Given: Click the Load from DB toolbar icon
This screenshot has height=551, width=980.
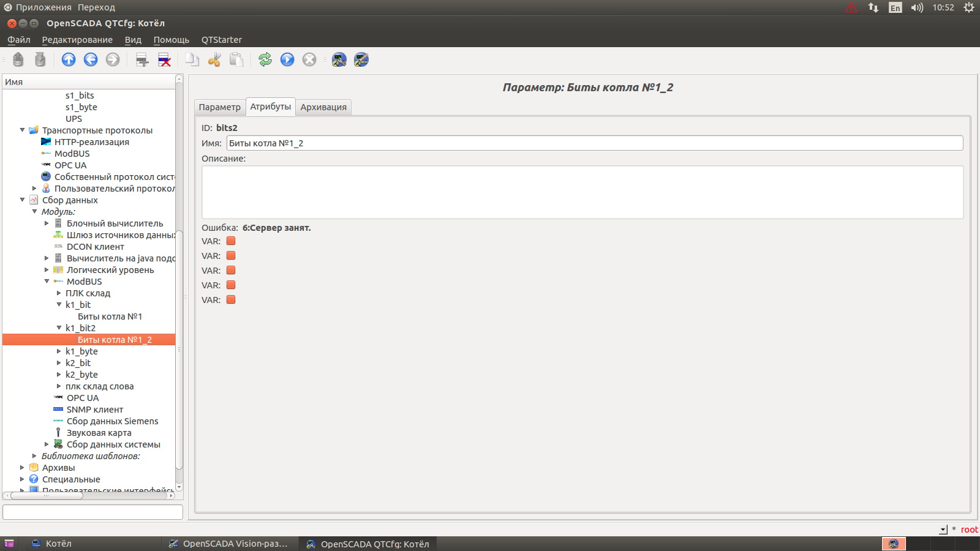Looking at the screenshot, I should (18, 59).
